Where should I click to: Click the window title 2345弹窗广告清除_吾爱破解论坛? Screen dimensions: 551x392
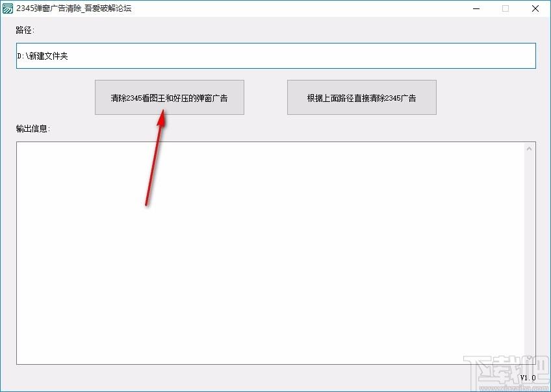coord(74,8)
